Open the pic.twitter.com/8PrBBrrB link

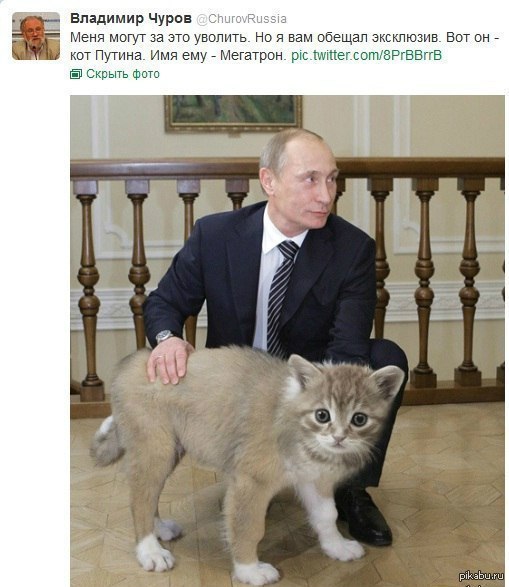366,55
